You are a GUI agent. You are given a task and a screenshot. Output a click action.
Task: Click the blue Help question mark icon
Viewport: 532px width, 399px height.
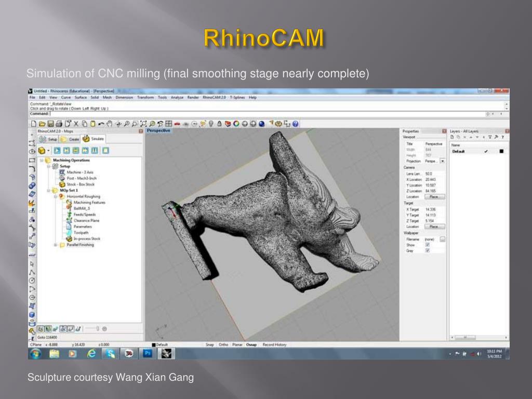pyautogui.click(x=295, y=124)
